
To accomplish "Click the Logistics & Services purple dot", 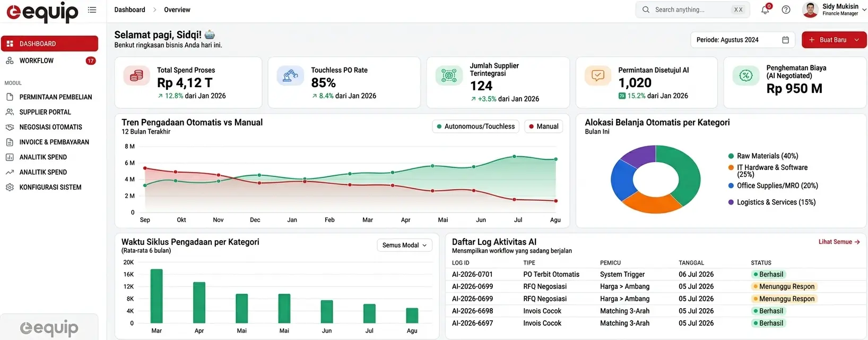I will pyautogui.click(x=731, y=202).
